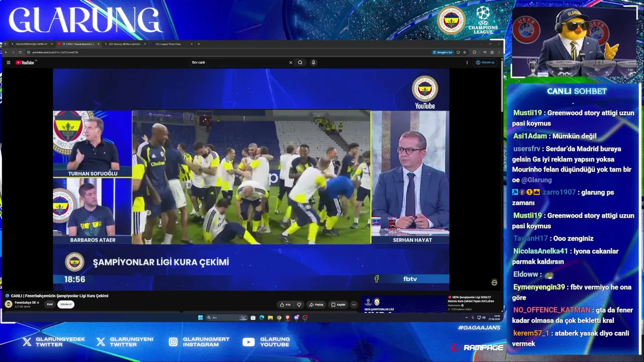Open a new browser tab with plus
644x362 pixels.
(x=199, y=44)
